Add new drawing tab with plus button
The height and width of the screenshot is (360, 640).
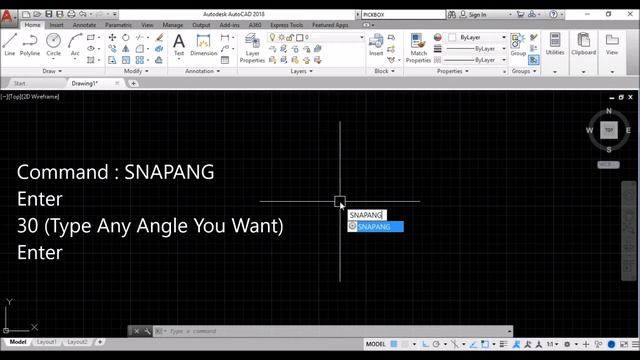click(x=133, y=83)
